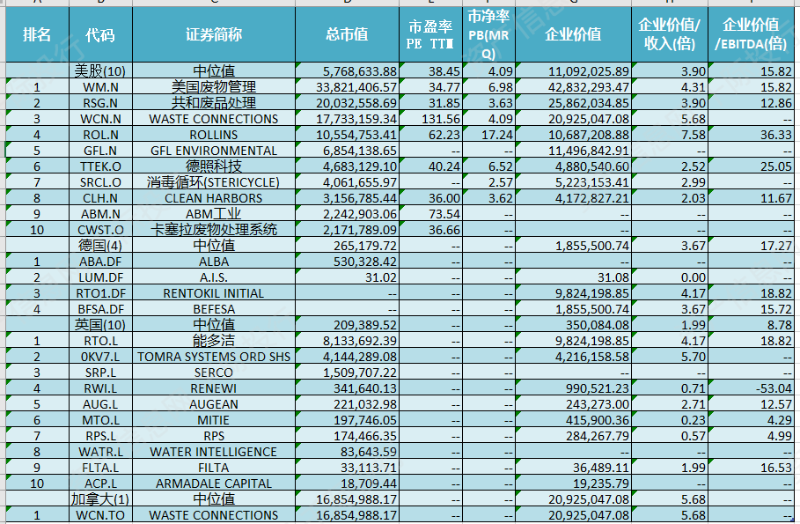Click the RENTOKIL INITIAL cell
This screenshot has width=800, height=524.
[x=214, y=293]
